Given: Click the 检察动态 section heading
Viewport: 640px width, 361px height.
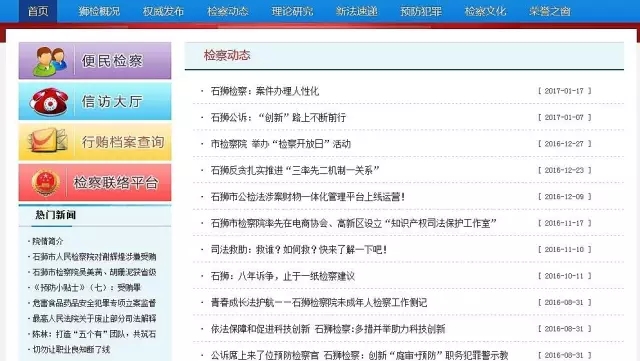Looking at the screenshot, I should point(227,55).
